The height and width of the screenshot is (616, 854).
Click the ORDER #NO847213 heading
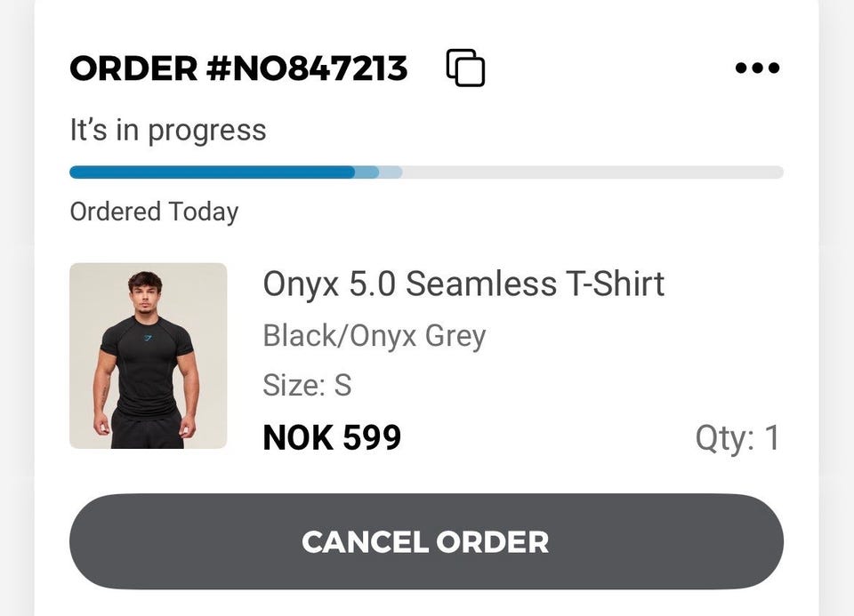(238, 68)
